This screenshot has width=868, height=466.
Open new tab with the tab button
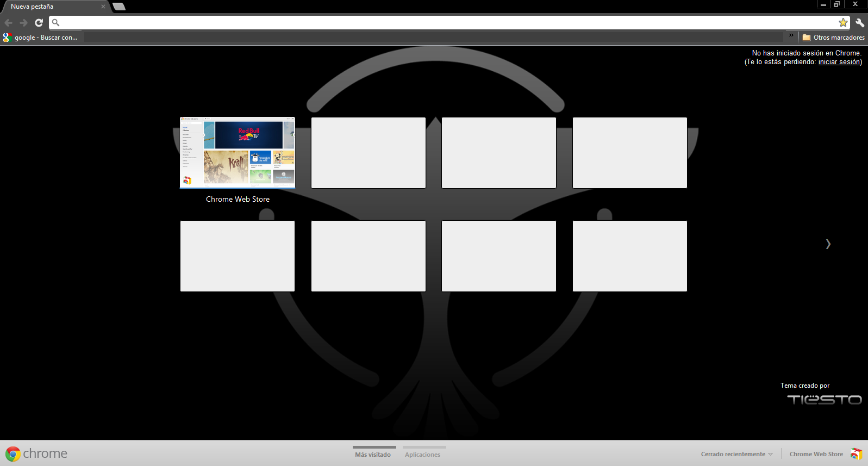click(119, 7)
